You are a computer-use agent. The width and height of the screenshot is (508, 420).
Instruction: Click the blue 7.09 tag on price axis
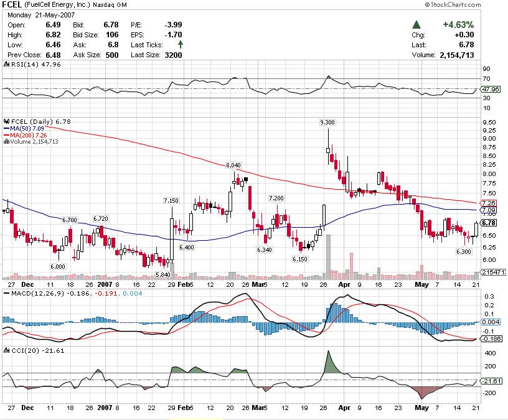tap(488, 210)
